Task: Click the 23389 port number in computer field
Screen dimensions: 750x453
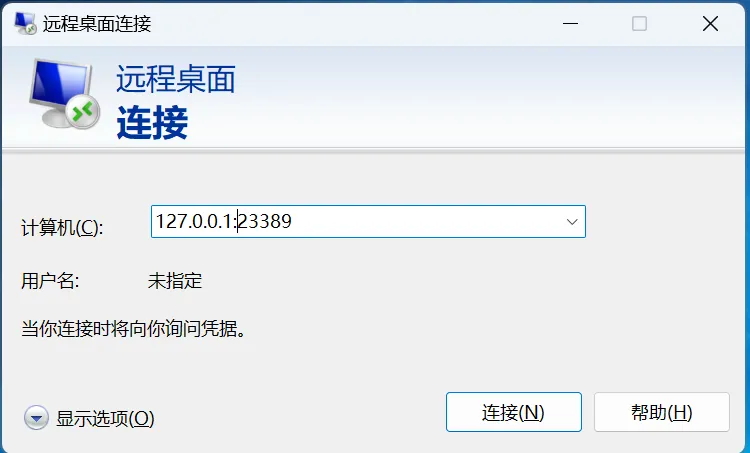Action: pos(265,221)
